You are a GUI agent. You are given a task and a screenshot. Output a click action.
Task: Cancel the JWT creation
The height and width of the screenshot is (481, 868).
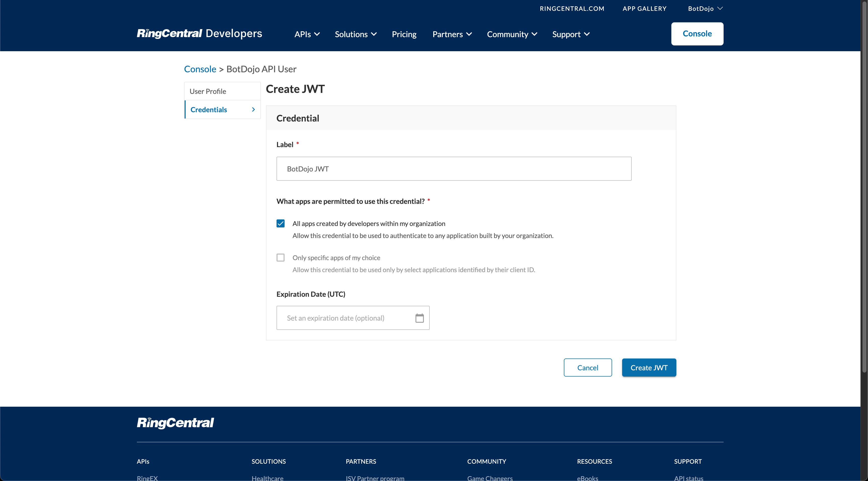click(x=587, y=367)
